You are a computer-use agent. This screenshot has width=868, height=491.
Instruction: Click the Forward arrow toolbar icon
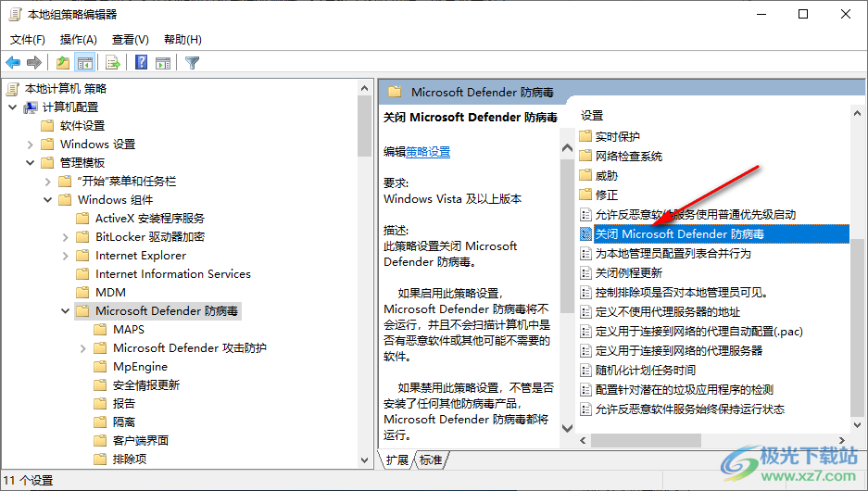click(x=34, y=63)
